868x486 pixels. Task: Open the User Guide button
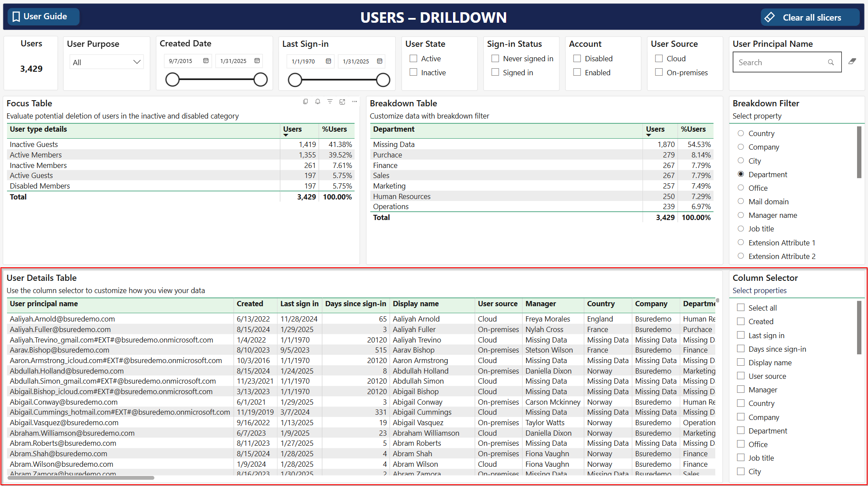[x=44, y=17]
